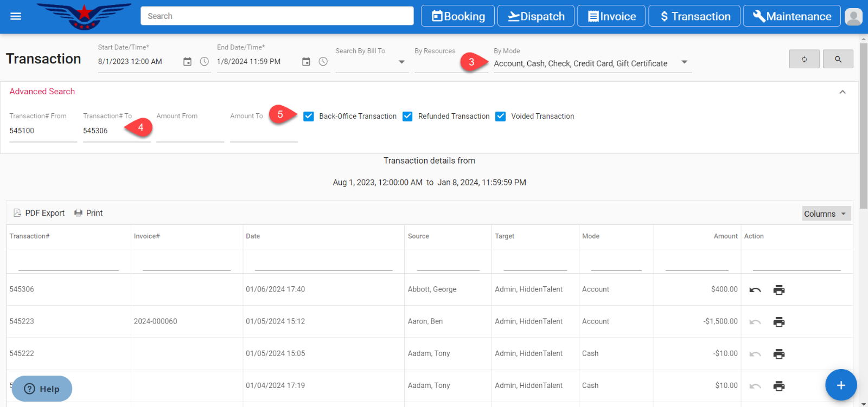
Task: Click the PDF Export button
Action: (x=39, y=213)
